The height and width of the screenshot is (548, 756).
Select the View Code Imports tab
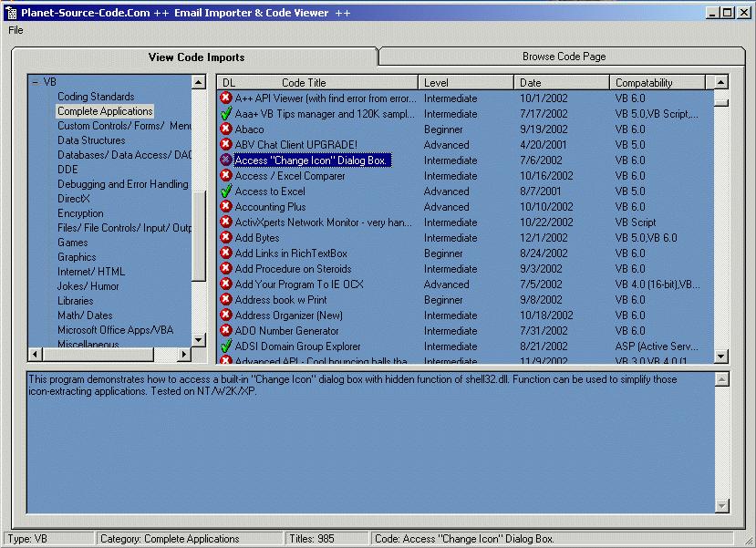point(196,57)
